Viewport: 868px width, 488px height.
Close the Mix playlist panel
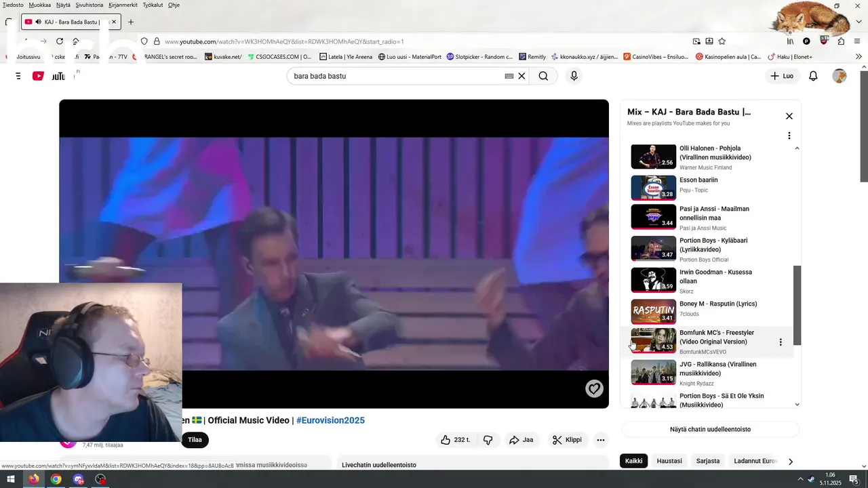(x=789, y=117)
